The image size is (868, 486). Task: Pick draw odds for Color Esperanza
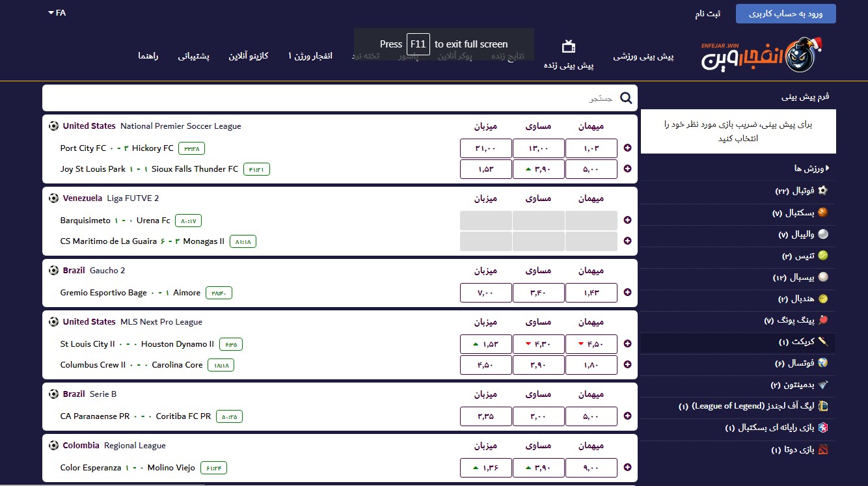(538, 468)
